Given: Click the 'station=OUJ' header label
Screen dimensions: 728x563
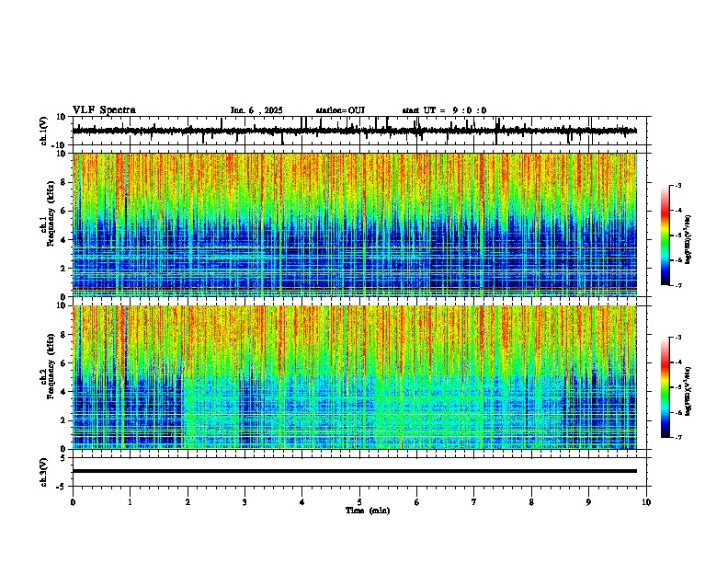Looking at the screenshot, I should [x=340, y=110].
